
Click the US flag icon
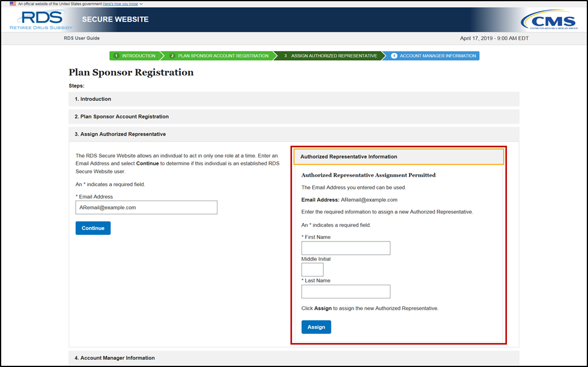[x=13, y=4]
